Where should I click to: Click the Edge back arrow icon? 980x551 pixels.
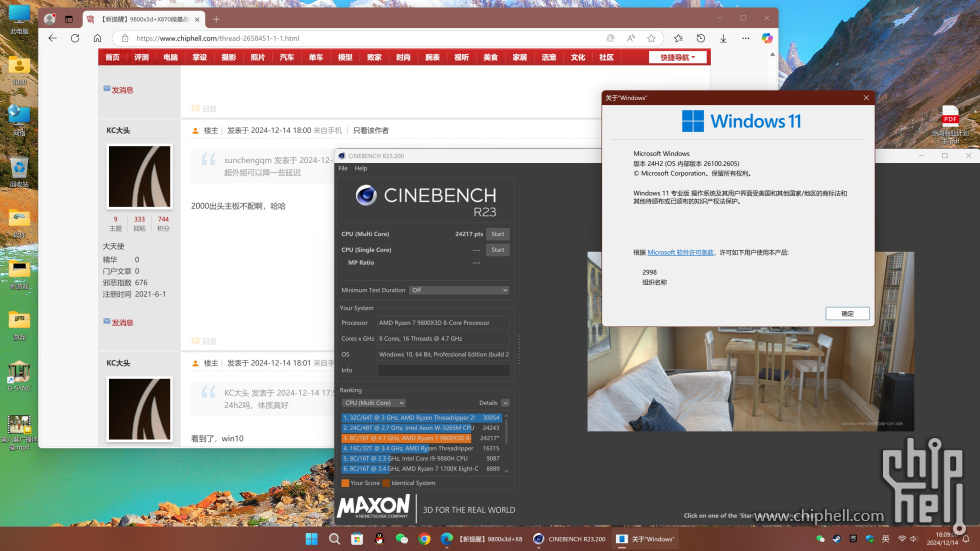tap(52, 38)
